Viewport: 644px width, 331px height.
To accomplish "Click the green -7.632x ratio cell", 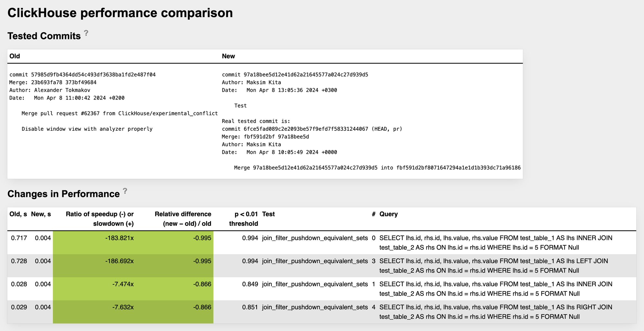I will coord(123,307).
